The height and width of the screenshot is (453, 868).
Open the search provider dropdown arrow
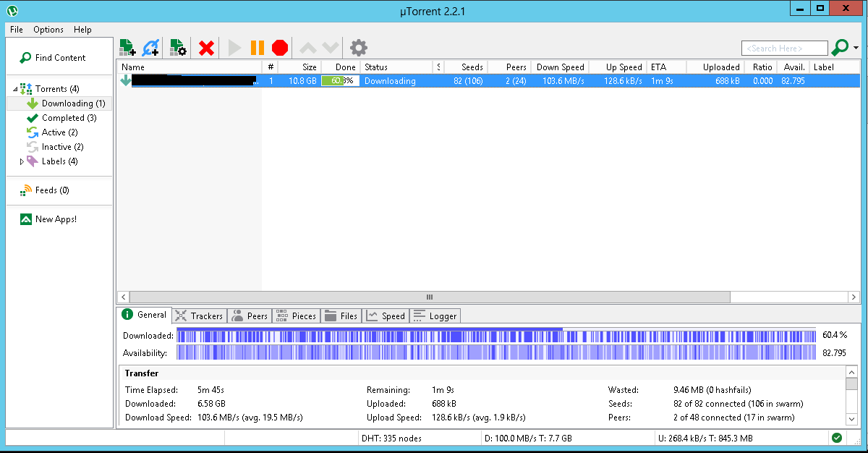[856, 48]
